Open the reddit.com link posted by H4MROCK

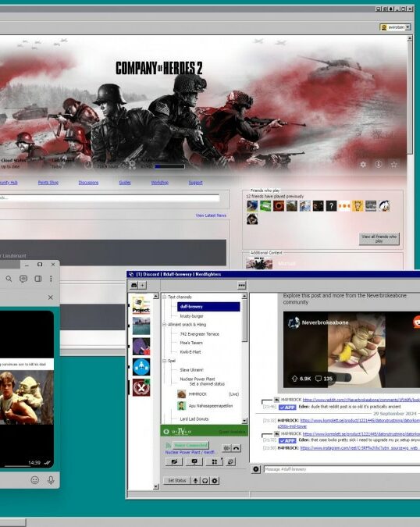[x=361, y=400]
